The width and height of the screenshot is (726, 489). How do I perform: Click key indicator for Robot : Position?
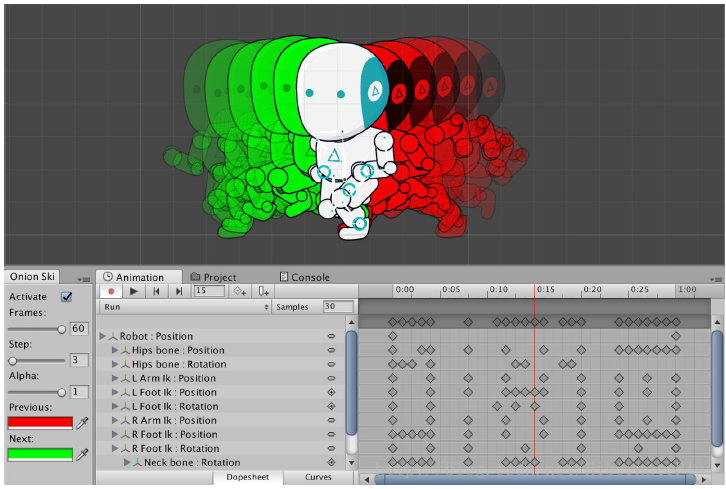coord(331,336)
